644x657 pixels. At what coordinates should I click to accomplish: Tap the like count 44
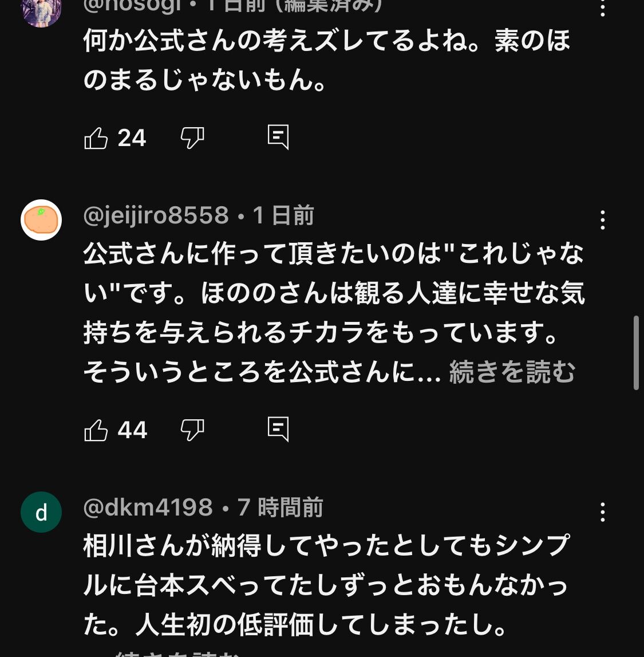[132, 430]
